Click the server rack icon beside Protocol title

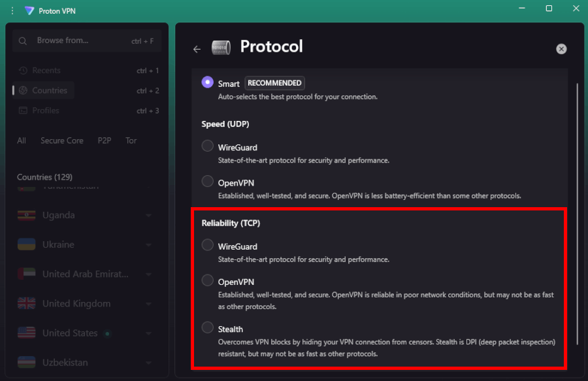pos(221,47)
